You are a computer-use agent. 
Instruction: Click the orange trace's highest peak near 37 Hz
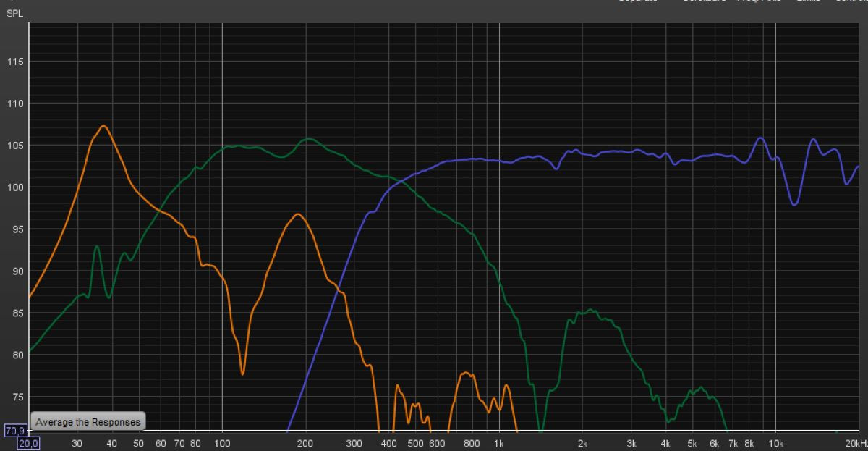point(103,126)
